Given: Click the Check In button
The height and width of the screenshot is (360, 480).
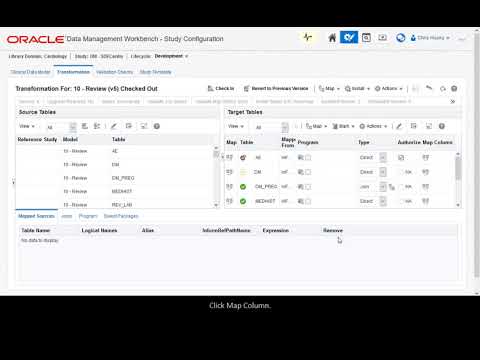Looking at the screenshot, I should [x=221, y=88].
